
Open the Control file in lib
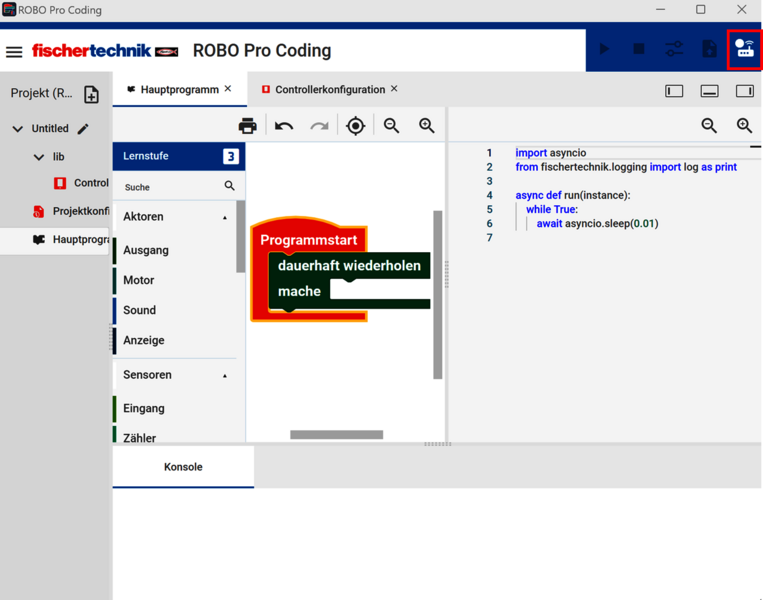(81, 183)
